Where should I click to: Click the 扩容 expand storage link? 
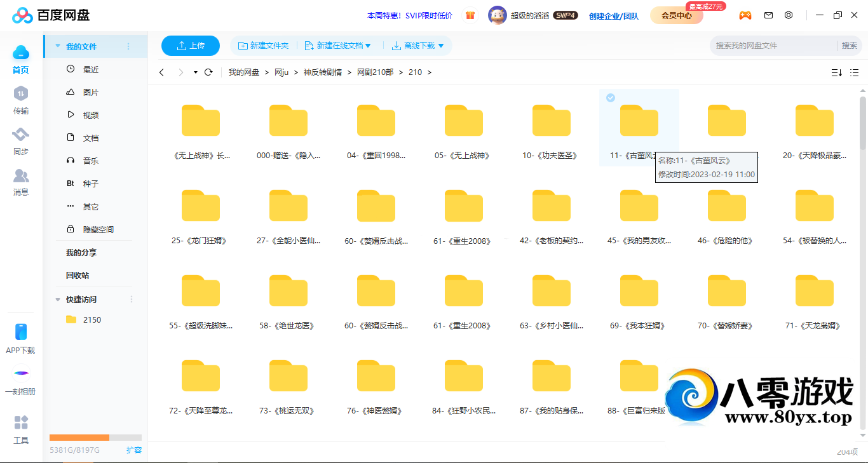[134, 450]
